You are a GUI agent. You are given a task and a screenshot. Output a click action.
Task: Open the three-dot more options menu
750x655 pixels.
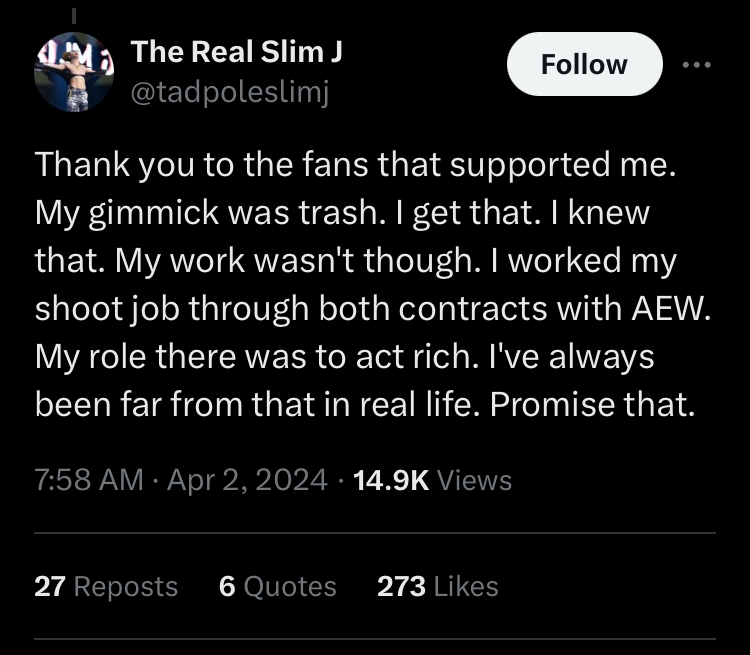point(696,65)
